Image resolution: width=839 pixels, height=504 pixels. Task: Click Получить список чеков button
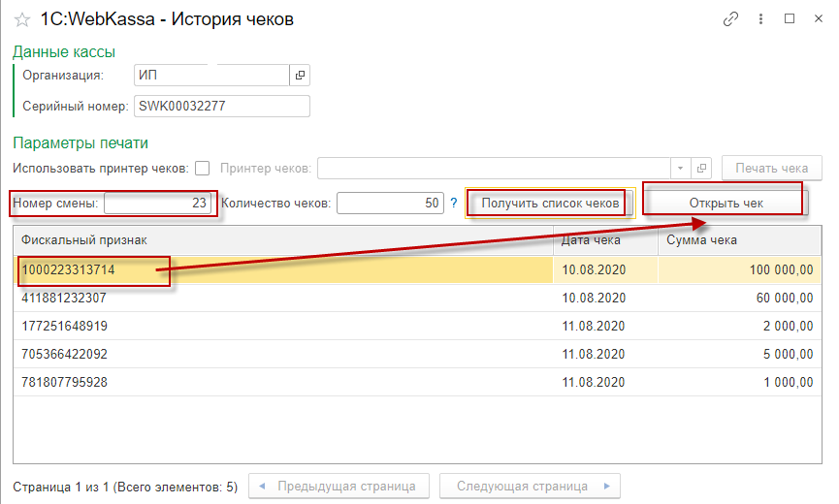[550, 204]
